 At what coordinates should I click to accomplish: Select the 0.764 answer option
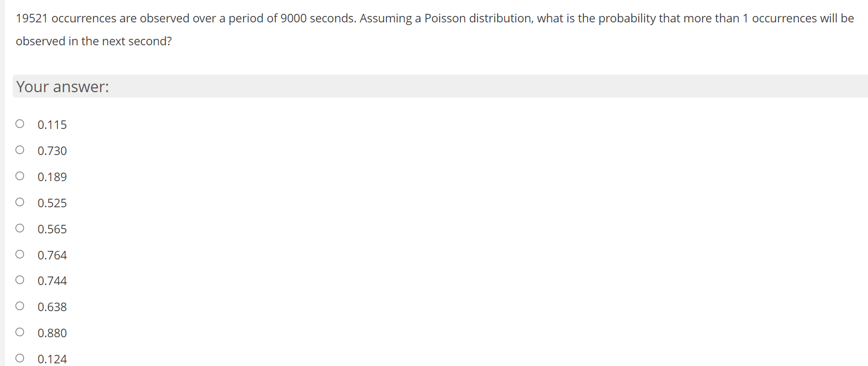point(20,254)
